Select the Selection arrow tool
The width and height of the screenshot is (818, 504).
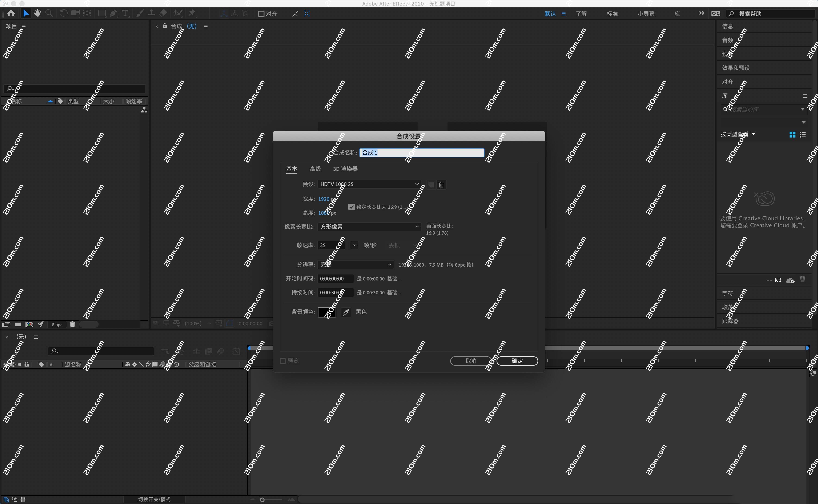(x=26, y=13)
